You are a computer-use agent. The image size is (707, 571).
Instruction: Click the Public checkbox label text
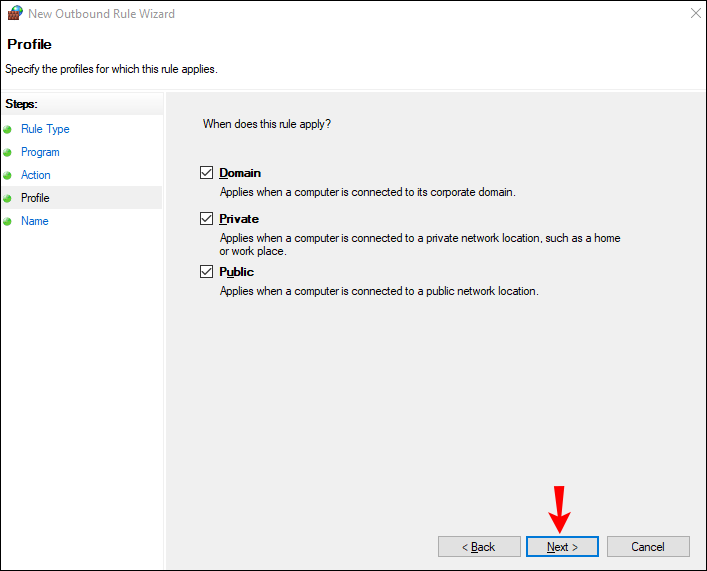[x=237, y=272]
